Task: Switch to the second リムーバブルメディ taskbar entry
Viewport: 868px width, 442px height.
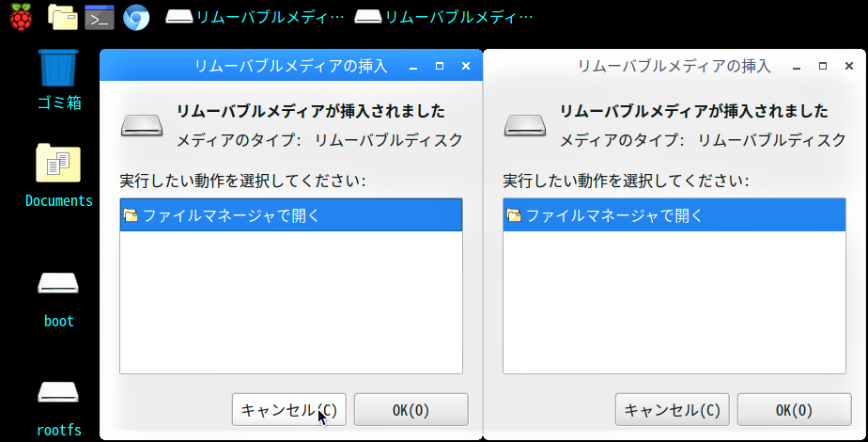Action: (x=443, y=17)
